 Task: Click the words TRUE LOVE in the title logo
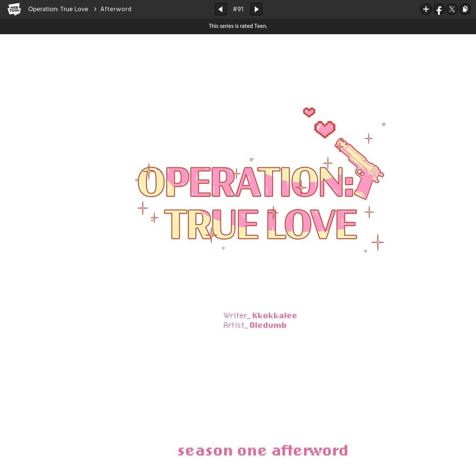(x=260, y=224)
